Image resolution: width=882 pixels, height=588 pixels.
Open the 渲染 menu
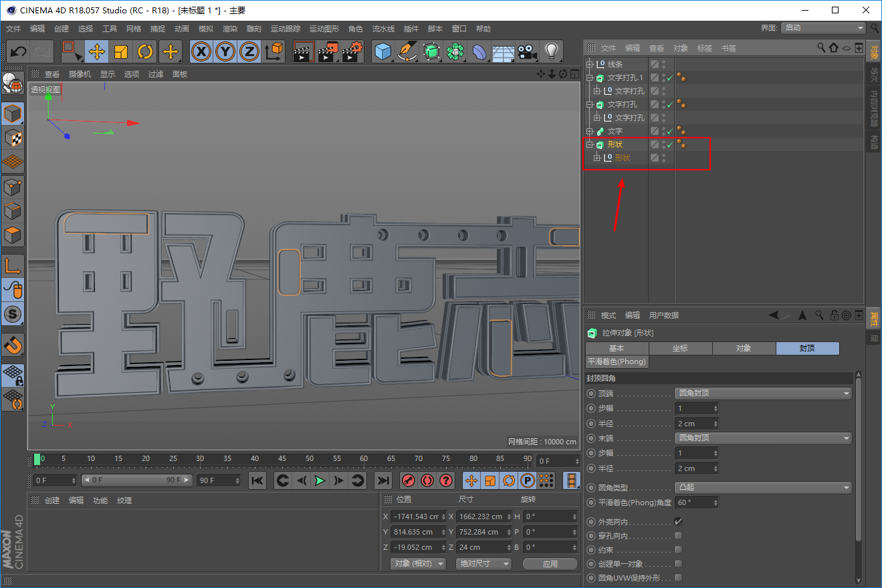(x=230, y=29)
